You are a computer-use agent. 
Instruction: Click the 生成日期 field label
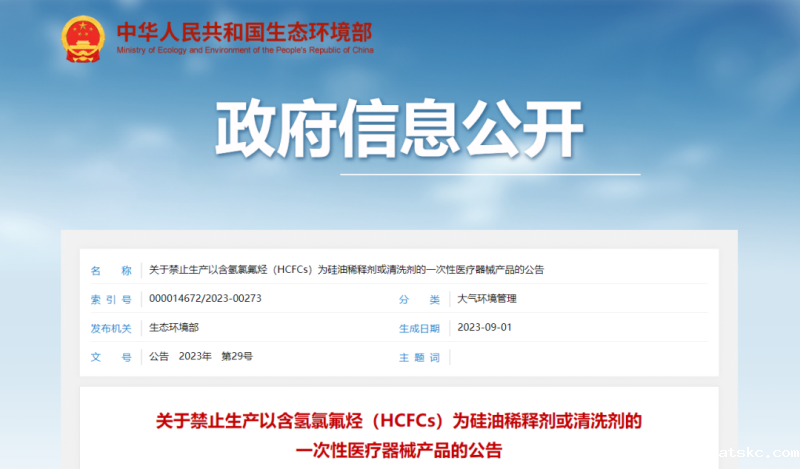click(419, 328)
